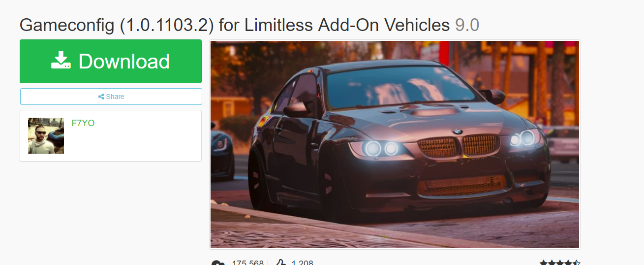Click the download tray icon in the green button

(x=61, y=60)
